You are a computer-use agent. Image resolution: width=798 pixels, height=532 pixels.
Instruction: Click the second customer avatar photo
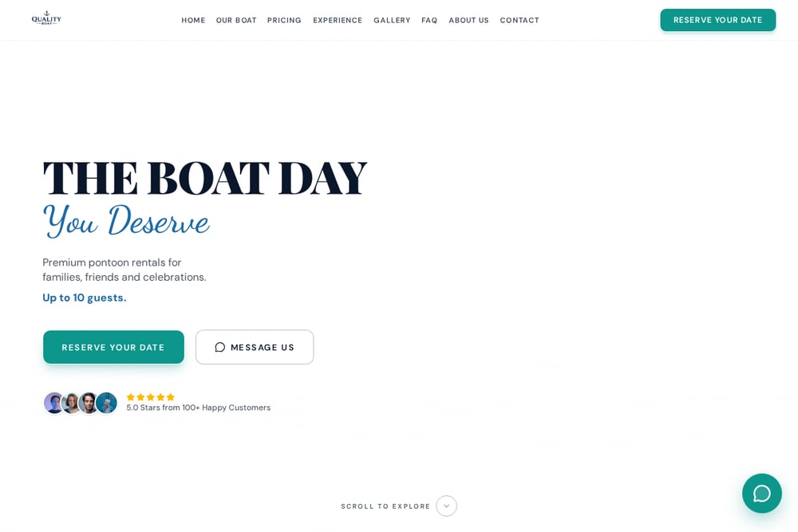(x=71, y=403)
